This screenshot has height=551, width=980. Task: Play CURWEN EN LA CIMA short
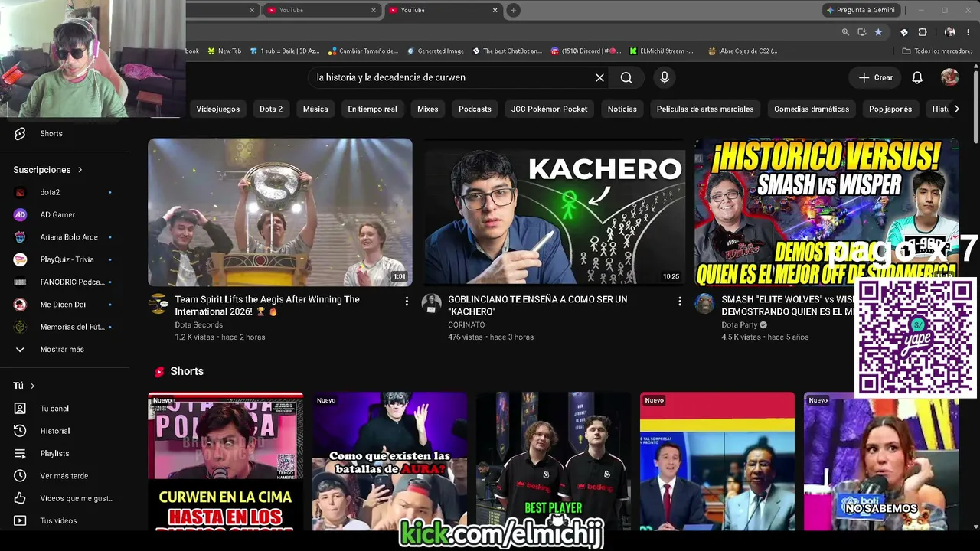coord(225,461)
